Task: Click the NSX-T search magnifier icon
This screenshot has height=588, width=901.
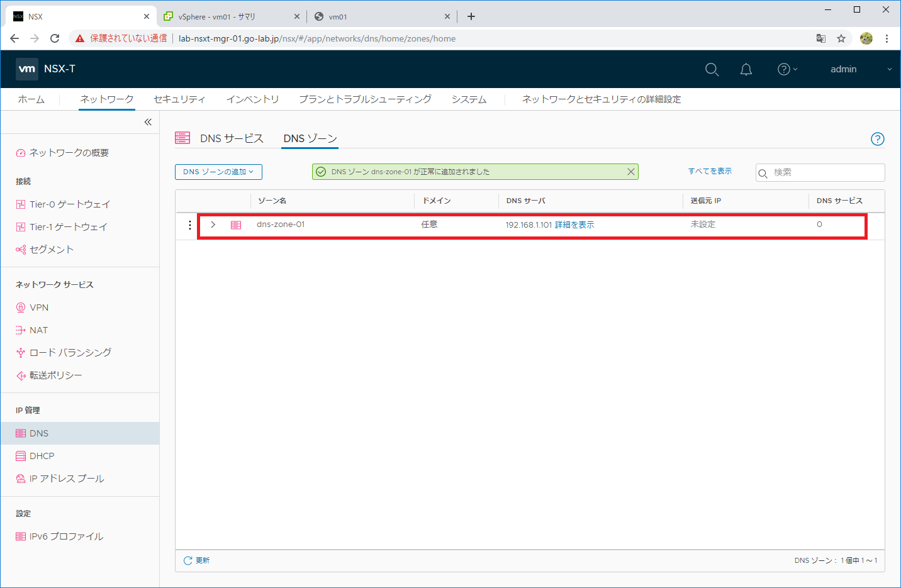Action: [x=712, y=69]
